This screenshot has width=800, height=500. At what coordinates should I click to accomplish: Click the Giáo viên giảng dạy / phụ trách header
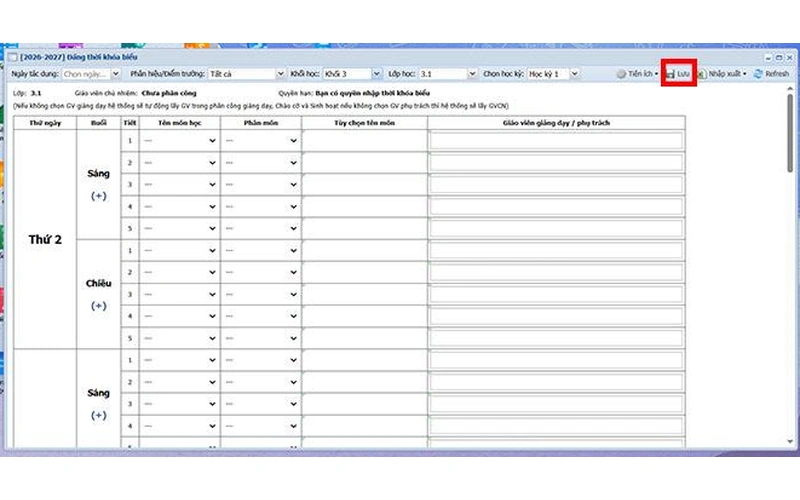556,123
